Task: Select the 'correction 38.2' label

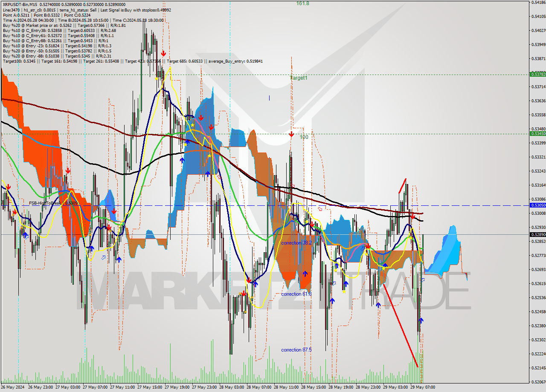Action: [296, 243]
